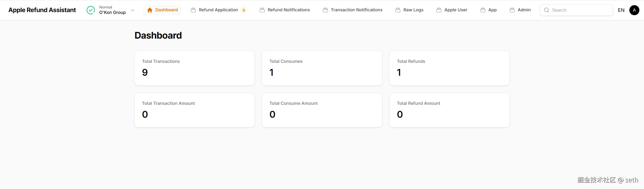Expand the O'Kon Group chevron dropdown
Screen dimensions: 644x189
click(133, 10)
